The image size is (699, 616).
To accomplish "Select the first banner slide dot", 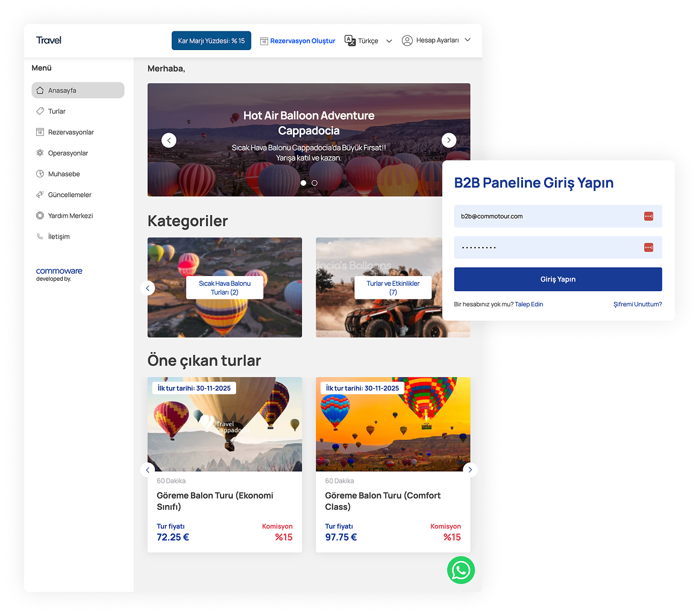I will (x=303, y=183).
